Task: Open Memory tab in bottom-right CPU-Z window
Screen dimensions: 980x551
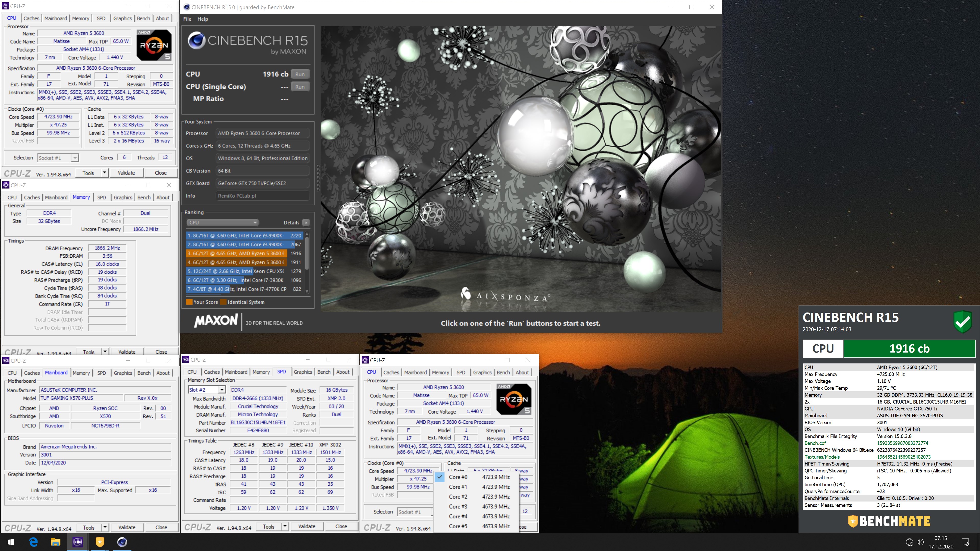Action: [440, 372]
